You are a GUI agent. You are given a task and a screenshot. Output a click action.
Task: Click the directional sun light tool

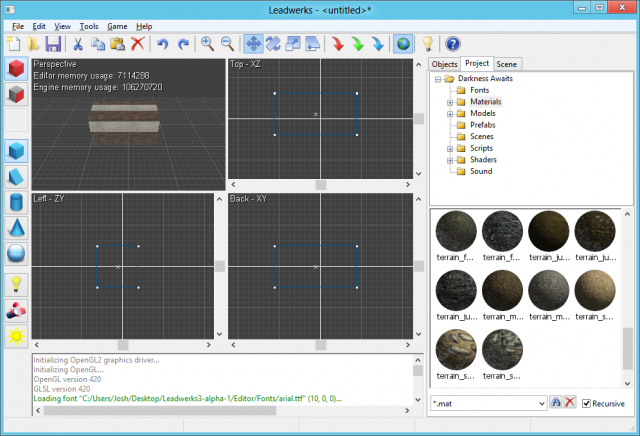(x=17, y=335)
